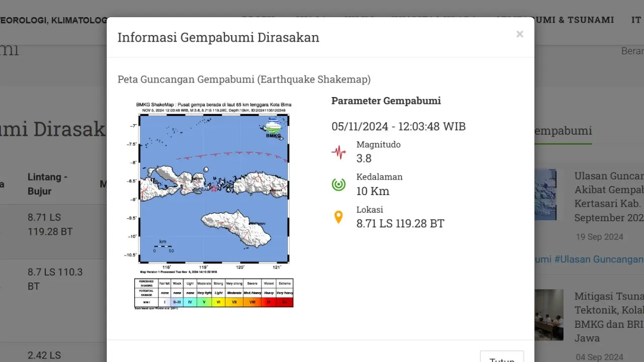Open the Ulasan Guncangan article thumbnail
The height and width of the screenshot is (362, 644).
coord(545,195)
